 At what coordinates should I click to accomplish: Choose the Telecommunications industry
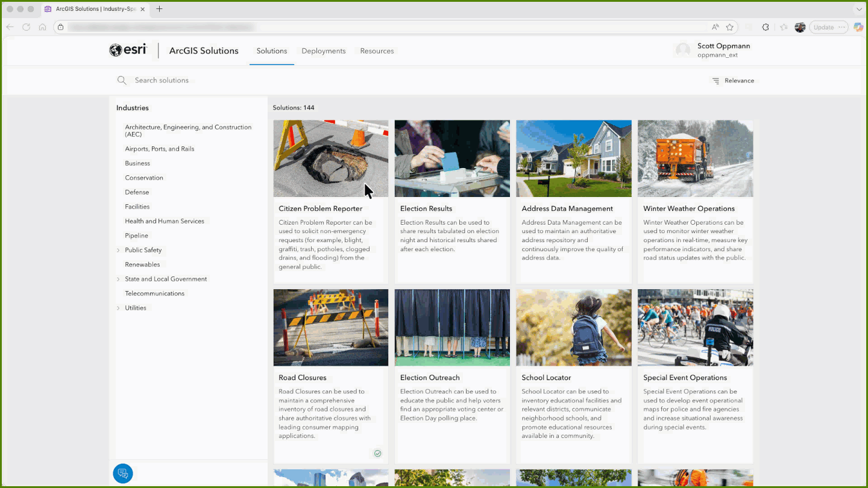[155, 293]
